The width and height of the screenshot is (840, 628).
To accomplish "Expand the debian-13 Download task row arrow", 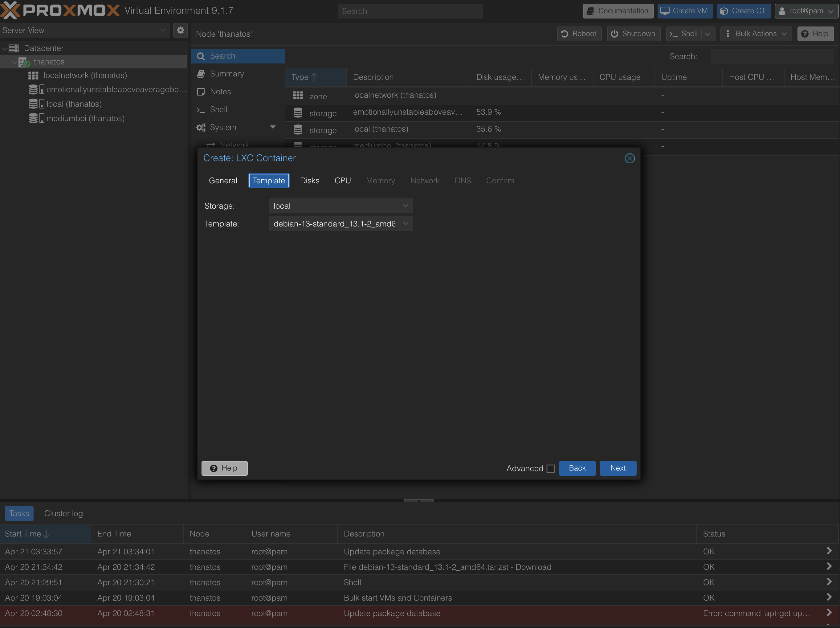I will pyautogui.click(x=829, y=566).
